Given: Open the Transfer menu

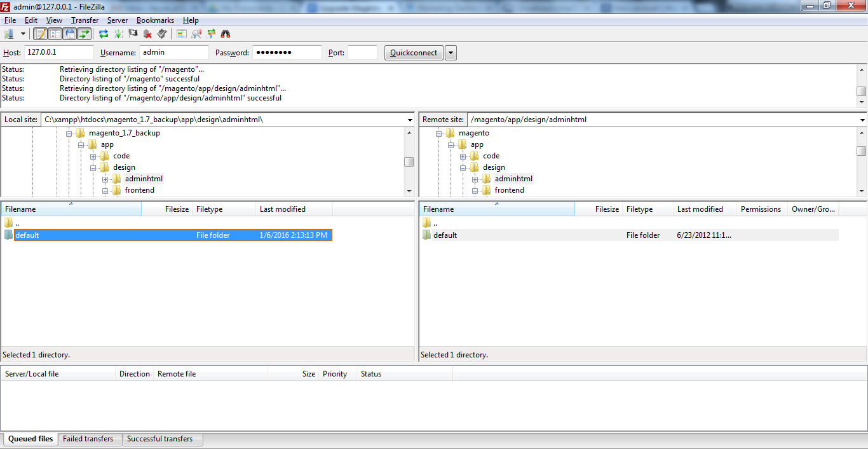Looking at the screenshot, I should pos(85,20).
